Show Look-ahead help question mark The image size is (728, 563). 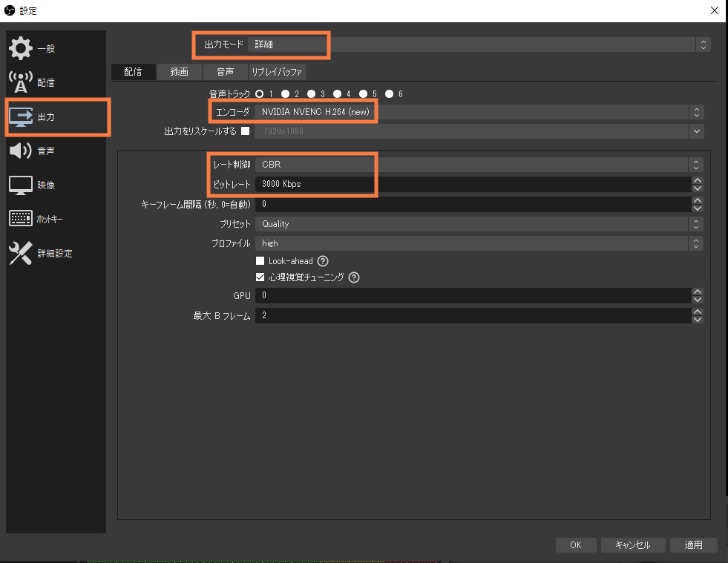click(x=323, y=261)
